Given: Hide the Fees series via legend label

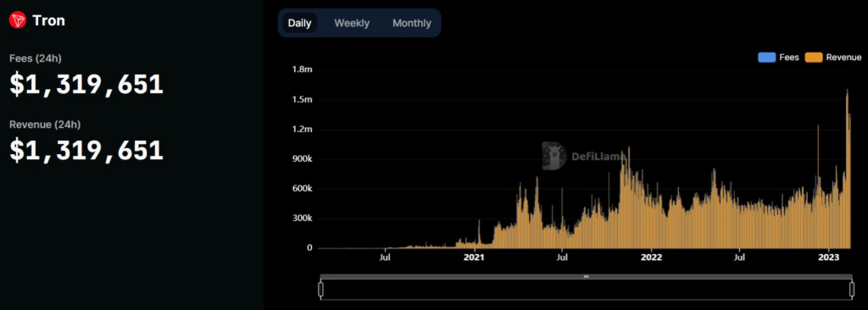Looking at the screenshot, I should point(789,58).
